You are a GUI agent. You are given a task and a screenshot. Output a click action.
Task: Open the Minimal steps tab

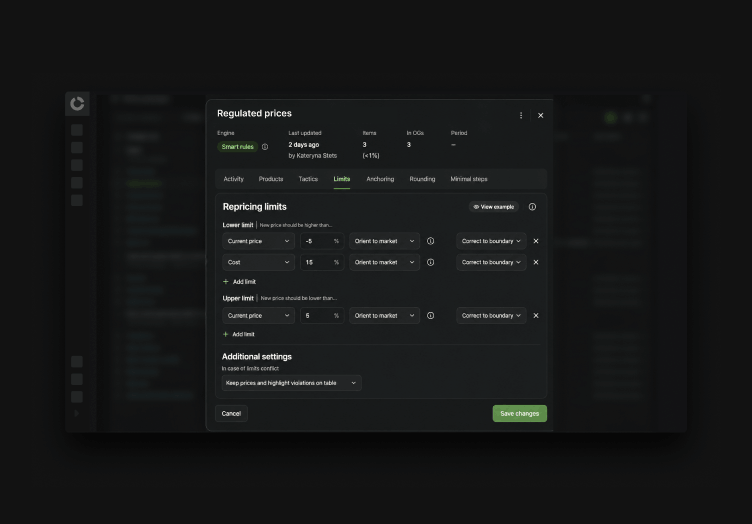pos(469,179)
